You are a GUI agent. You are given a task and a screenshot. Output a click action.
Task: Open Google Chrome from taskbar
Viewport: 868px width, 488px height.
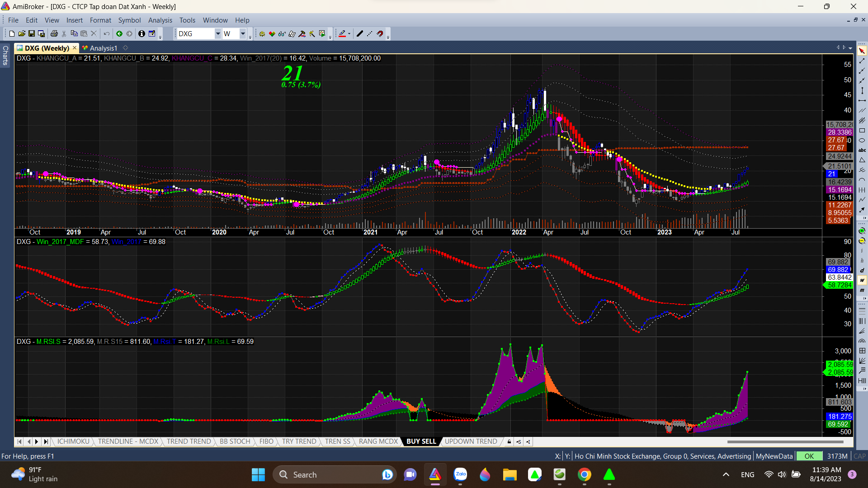(x=584, y=475)
